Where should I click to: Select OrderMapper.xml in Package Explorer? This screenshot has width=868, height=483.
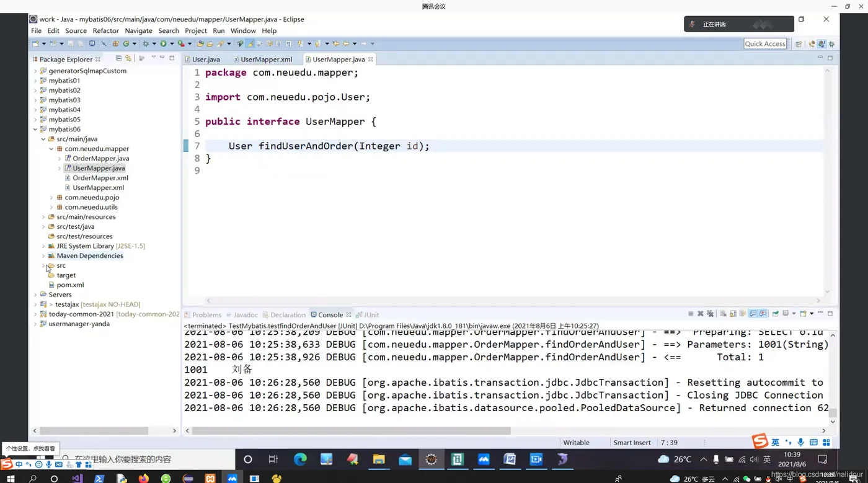(100, 178)
